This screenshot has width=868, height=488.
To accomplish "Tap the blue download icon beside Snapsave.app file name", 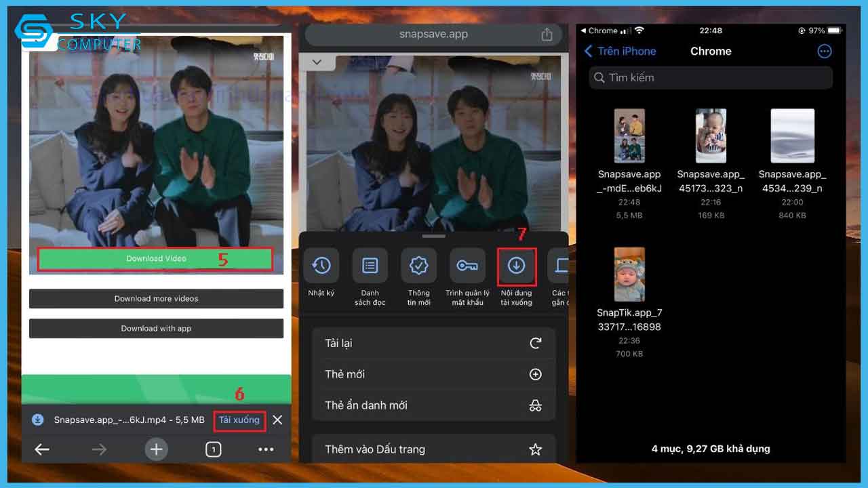I will (37, 420).
